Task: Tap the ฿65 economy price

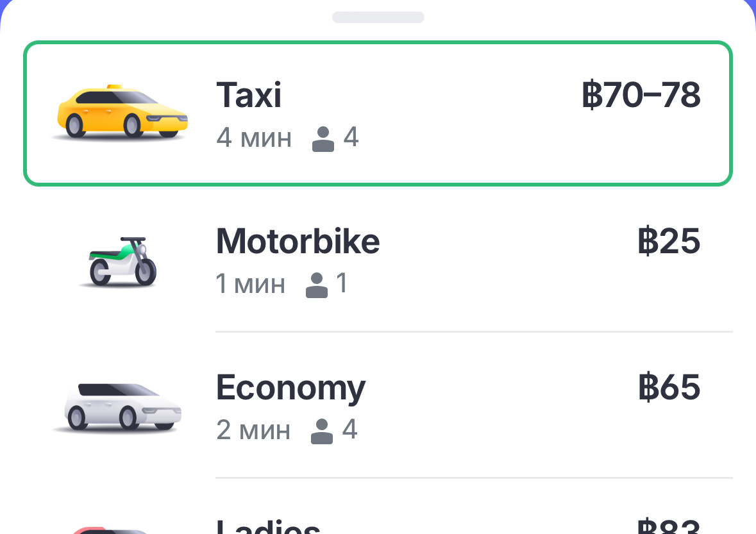Action: [x=669, y=387]
